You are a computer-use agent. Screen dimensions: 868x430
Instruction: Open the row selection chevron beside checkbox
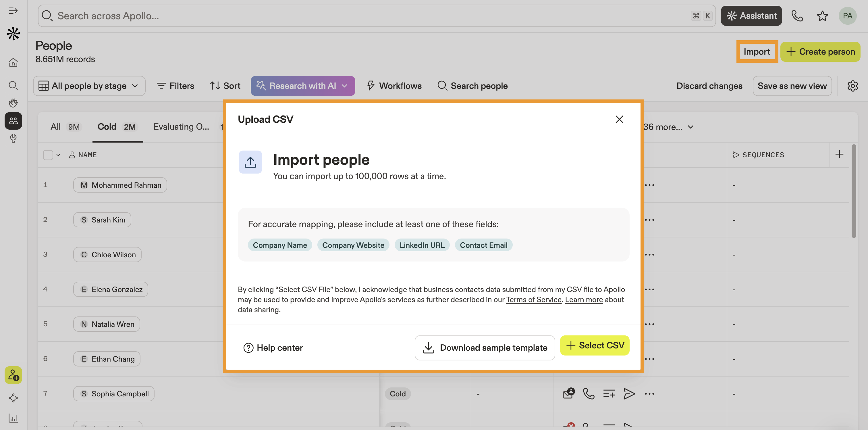[58, 155]
